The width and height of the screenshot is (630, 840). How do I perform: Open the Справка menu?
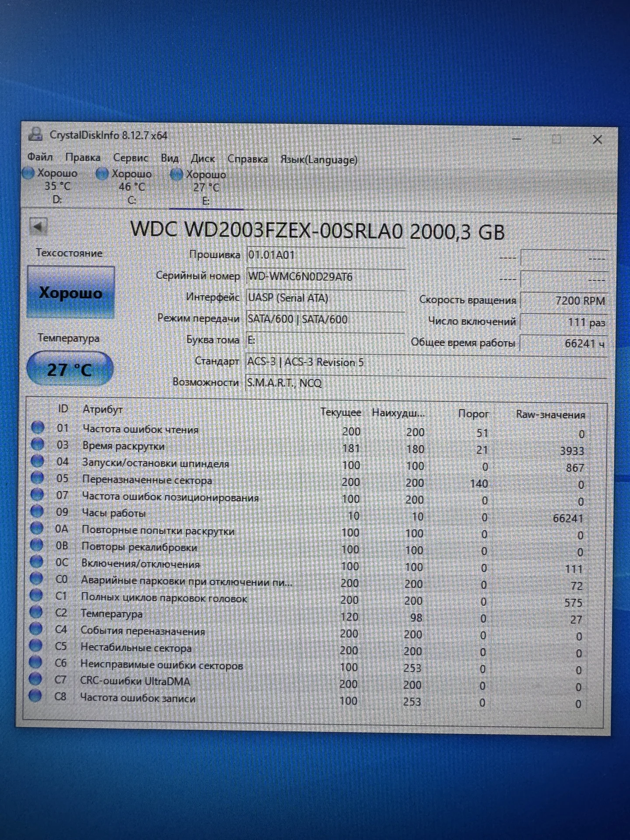(248, 159)
